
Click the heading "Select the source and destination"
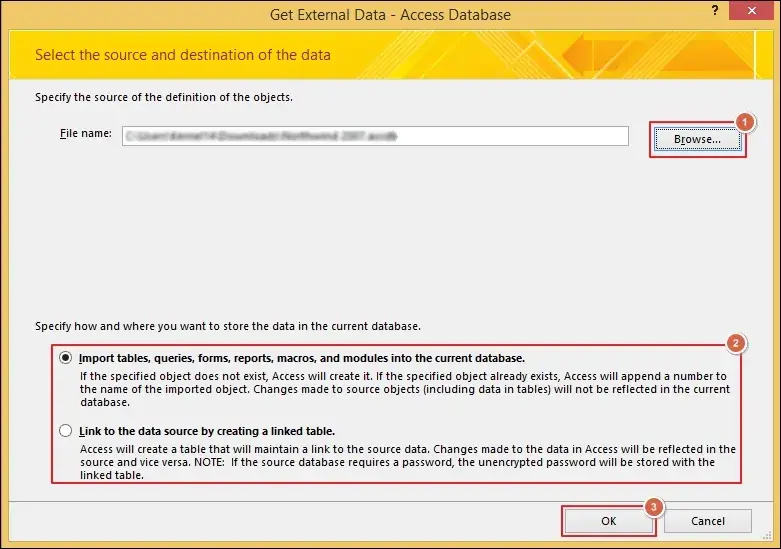tap(182, 55)
